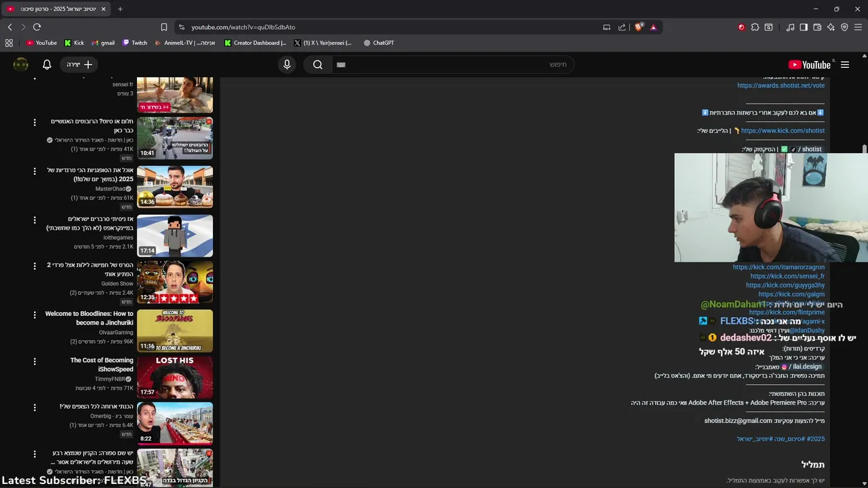The height and width of the screenshot is (488, 868).
Task: Open options for Golden Show Freddy video
Action: coord(35,266)
